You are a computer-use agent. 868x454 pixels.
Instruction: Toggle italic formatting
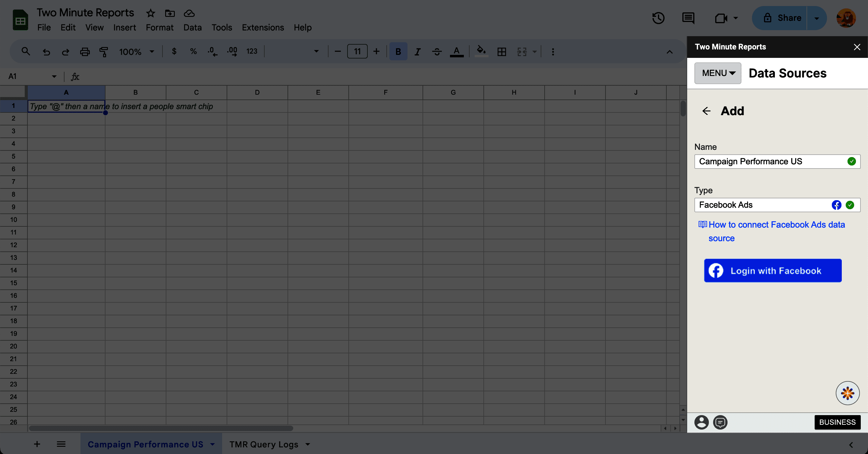(x=417, y=52)
